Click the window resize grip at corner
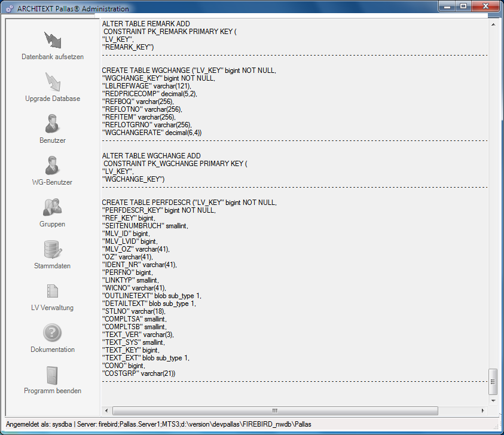 [497, 426]
